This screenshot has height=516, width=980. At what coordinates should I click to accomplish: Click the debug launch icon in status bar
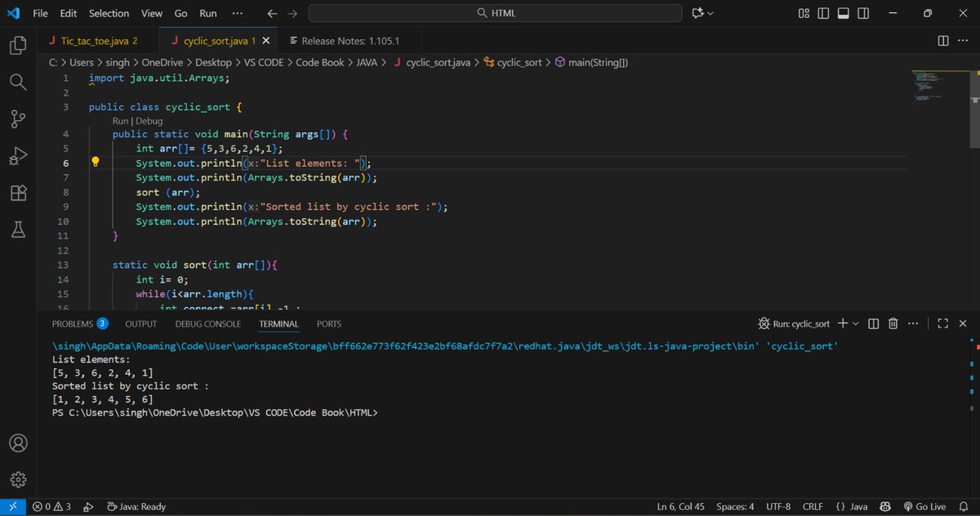pos(88,506)
